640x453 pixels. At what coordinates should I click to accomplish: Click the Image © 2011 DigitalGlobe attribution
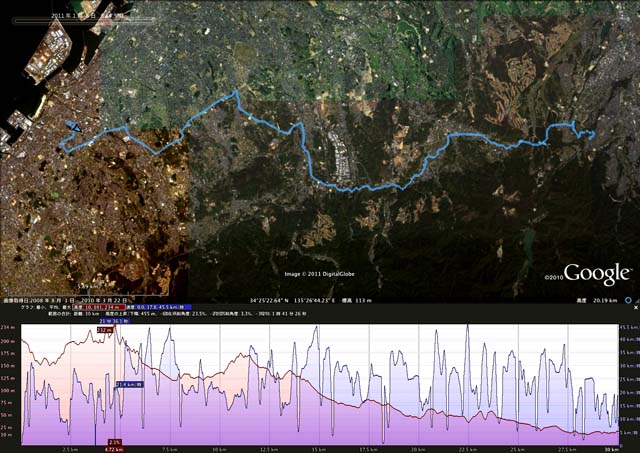pos(319,274)
